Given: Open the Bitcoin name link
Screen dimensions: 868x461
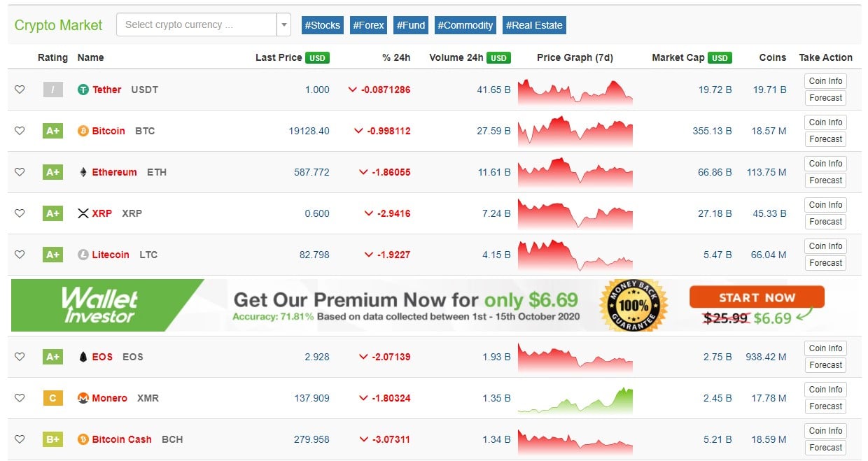Looking at the screenshot, I should pos(108,131).
